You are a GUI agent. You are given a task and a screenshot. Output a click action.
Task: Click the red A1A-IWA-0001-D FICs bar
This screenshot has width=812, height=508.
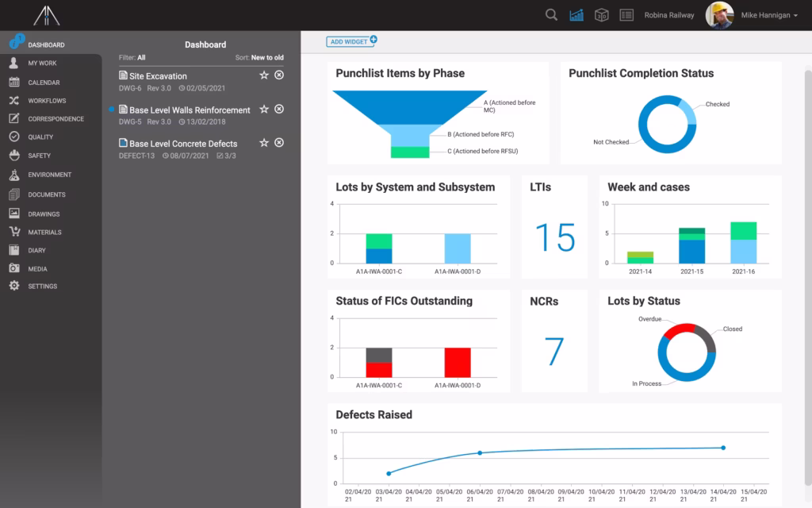[x=458, y=362]
